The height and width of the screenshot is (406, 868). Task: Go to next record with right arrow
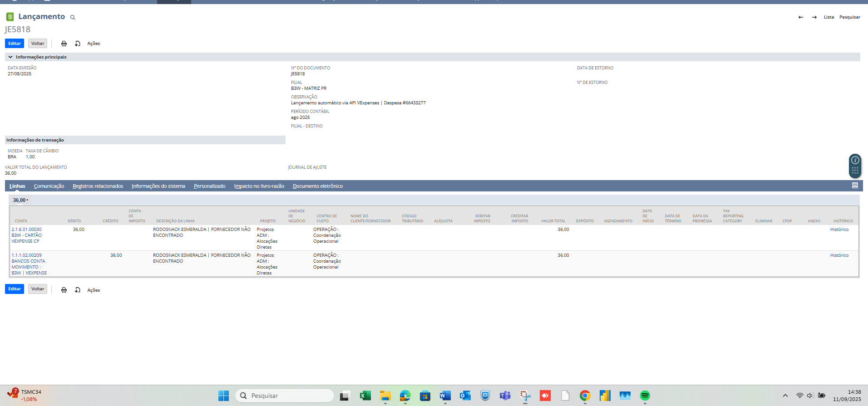click(x=814, y=17)
